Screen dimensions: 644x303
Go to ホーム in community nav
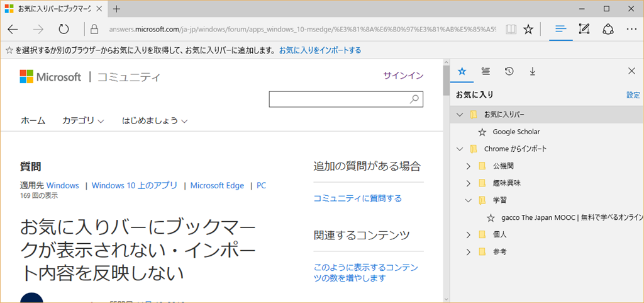point(33,120)
